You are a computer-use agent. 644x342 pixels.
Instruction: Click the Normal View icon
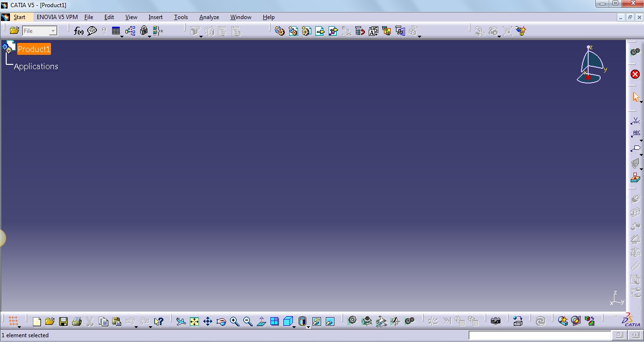coord(261,321)
